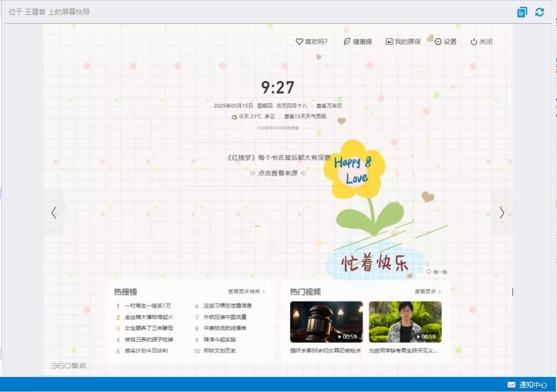Image resolution: width=557 pixels, height=392 pixels.
Task: Play the gavel video thumbnail
Action: pos(326,321)
